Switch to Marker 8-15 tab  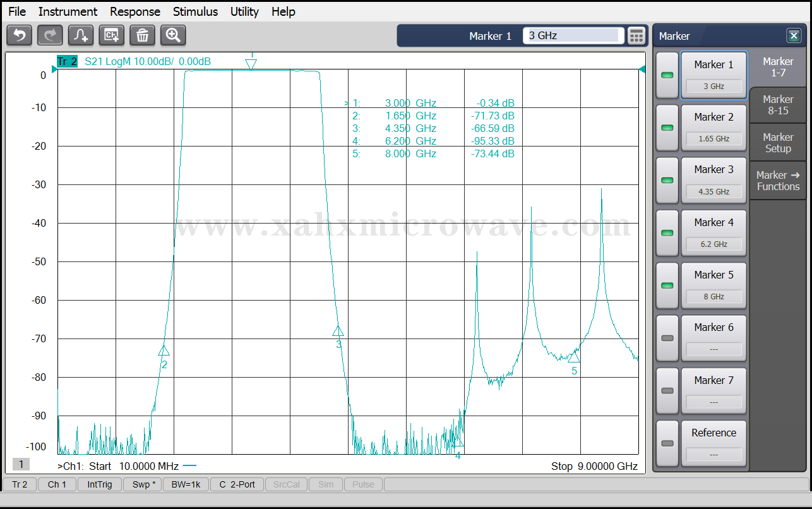(778, 105)
